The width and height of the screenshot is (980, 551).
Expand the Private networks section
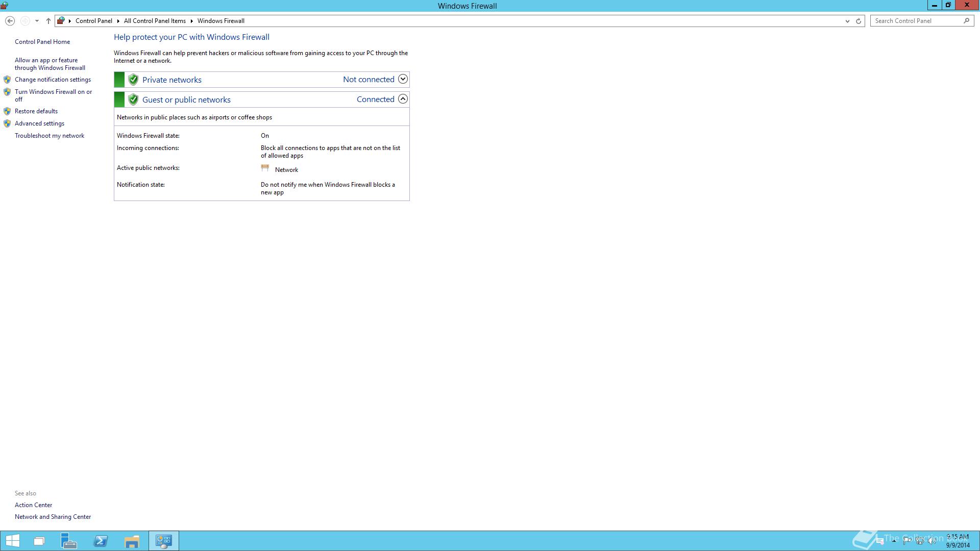[403, 79]
